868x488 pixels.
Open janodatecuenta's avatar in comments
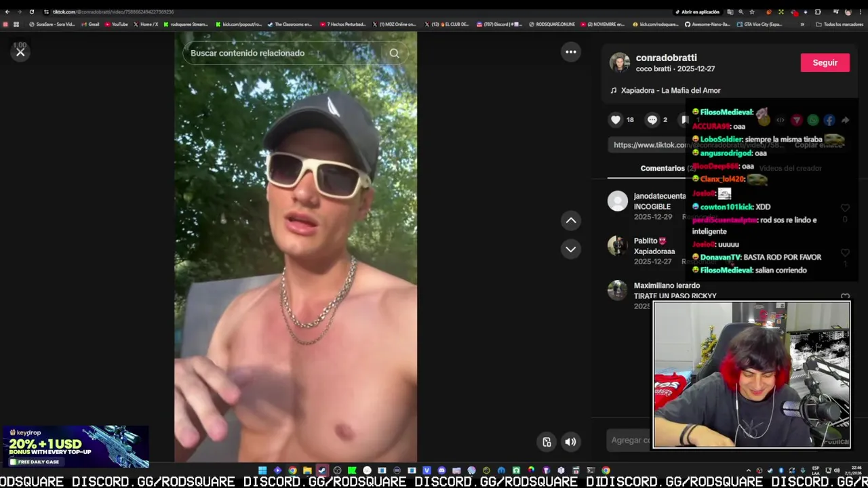point(617,201)
